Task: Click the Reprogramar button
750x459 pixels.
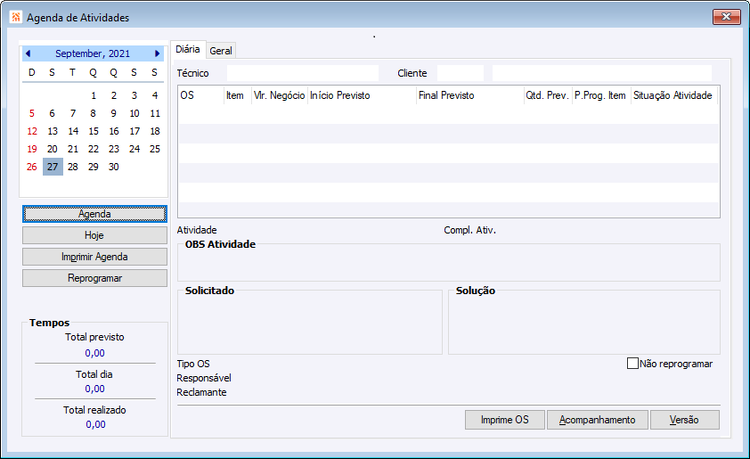Action: tap(95, 278)
